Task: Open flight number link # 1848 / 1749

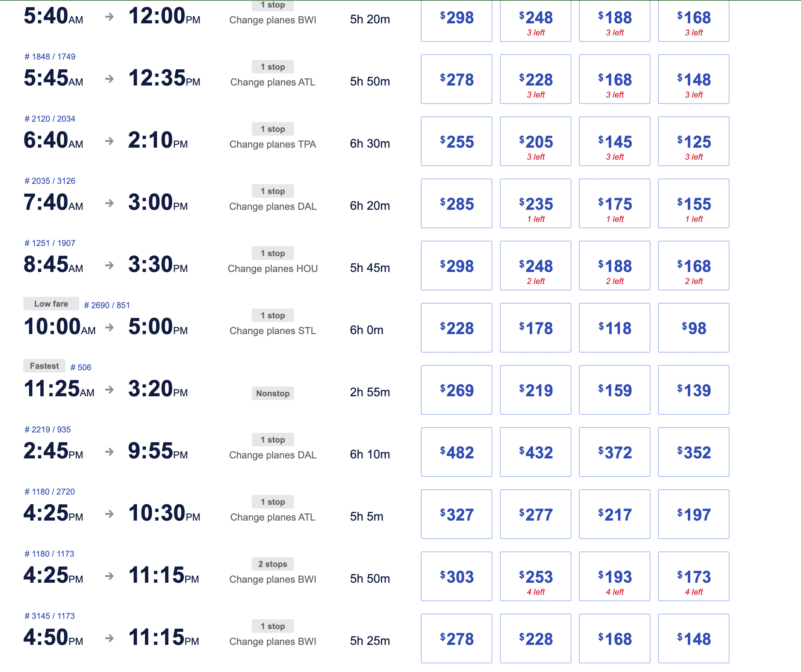Action: point(50,57)
